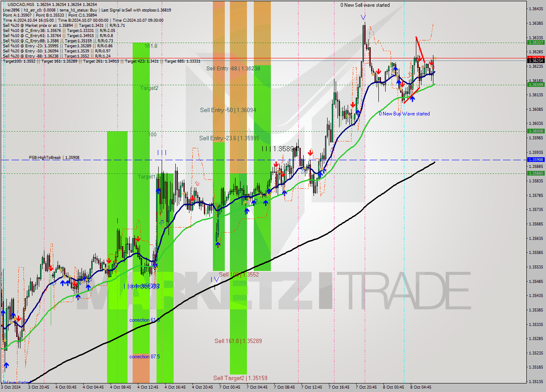The width and height of the screenshot is (546, 392).
Task: Click the 1.36435 price scale value
Action: tap(536, 9)
